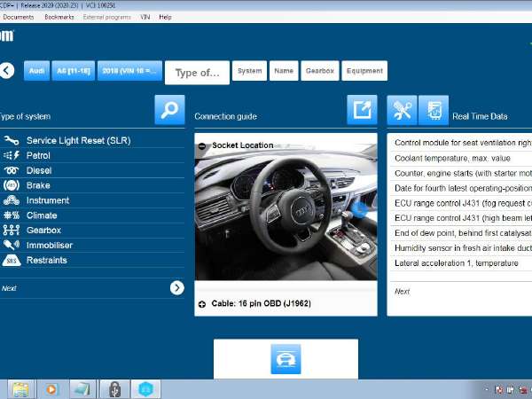Click the wrench and screwdriver tools icon

click(x=402, y=110)
